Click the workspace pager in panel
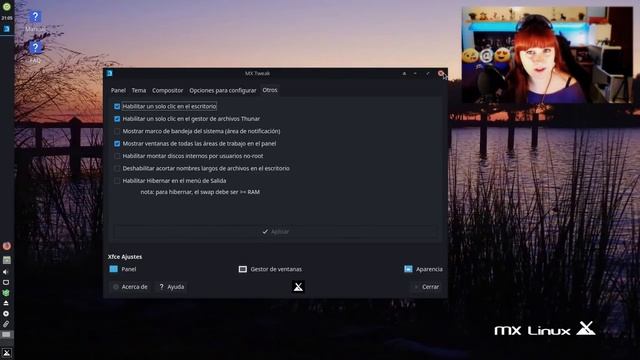The width and height of the screenshot is (640, 360). (7, 335)
